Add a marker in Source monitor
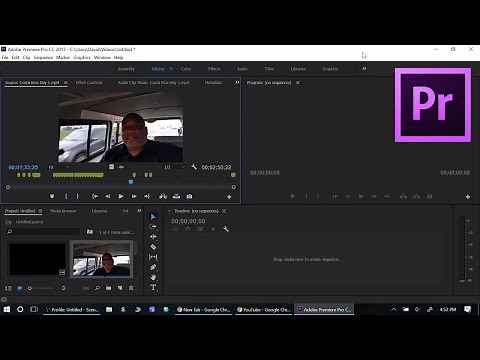 tap(52, 197)
